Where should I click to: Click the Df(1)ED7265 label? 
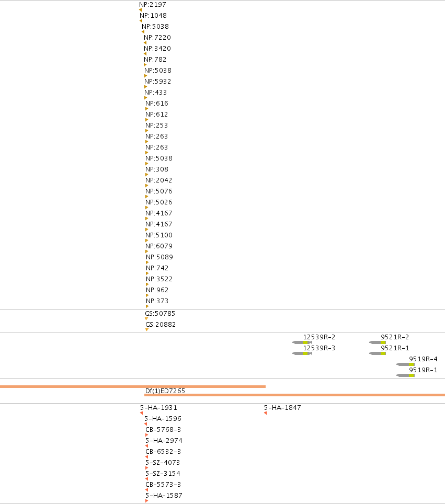(165, 391)
